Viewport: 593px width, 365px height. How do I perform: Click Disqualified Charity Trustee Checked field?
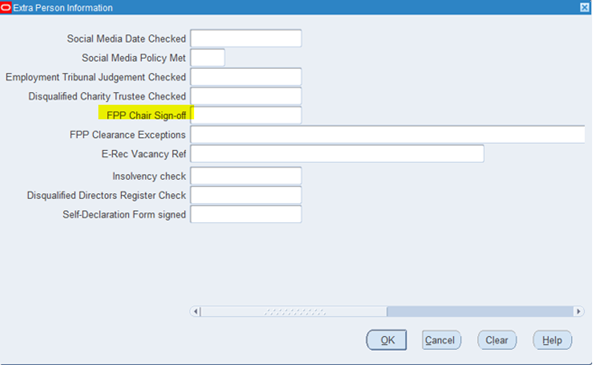pos(246,96)
